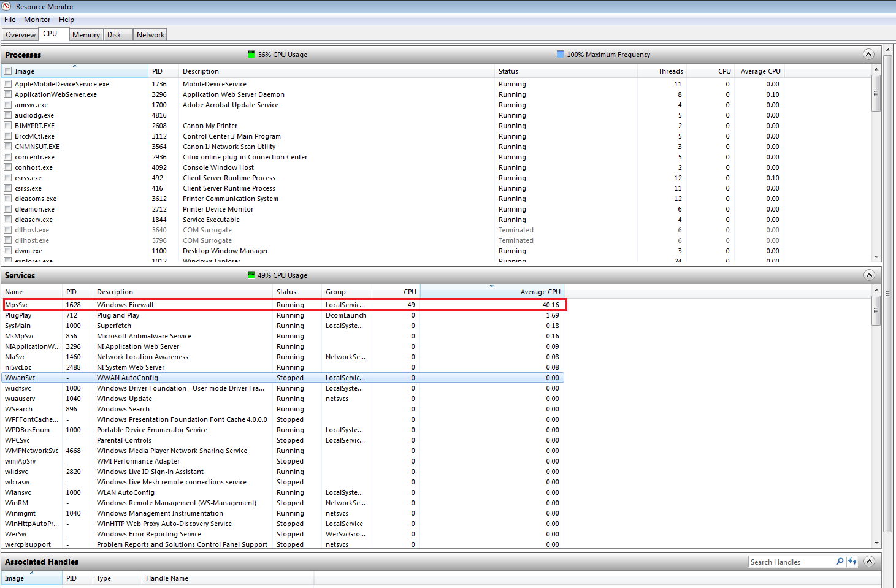Click the refresh icon next to Search Handles
Viewport: 896px width, 588px height.
(852, 562)
